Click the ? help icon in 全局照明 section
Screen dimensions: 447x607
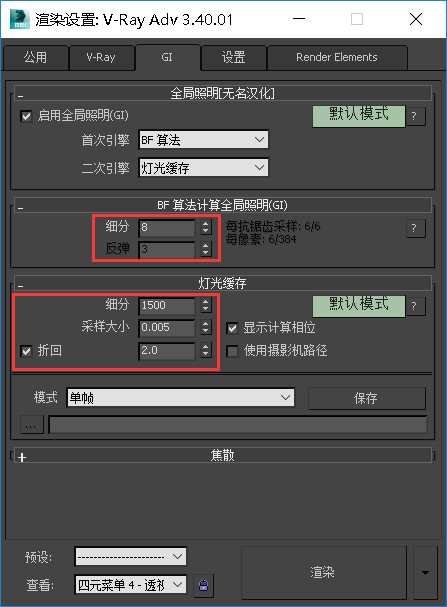tap(415, 116)
